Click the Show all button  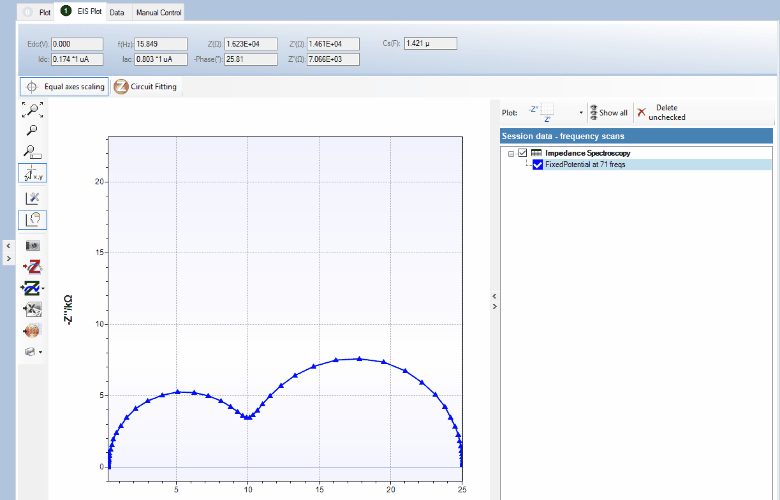[x=608, y=113]
